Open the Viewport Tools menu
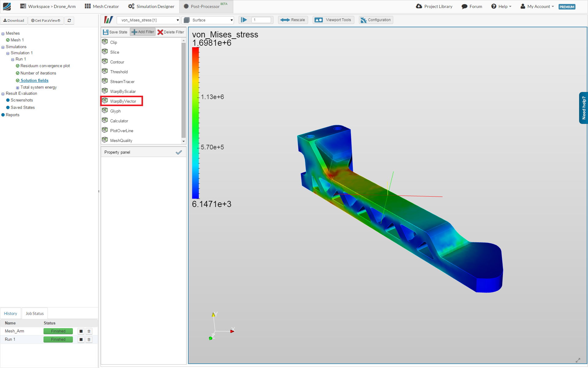 334,20
